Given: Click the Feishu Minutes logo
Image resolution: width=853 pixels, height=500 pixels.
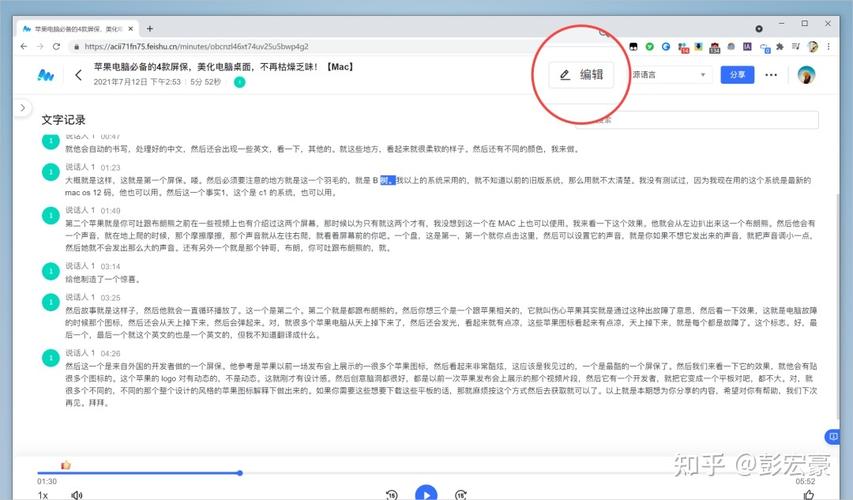Looking at the screenshot, I should pyautogui.click(x=46, y=75).
